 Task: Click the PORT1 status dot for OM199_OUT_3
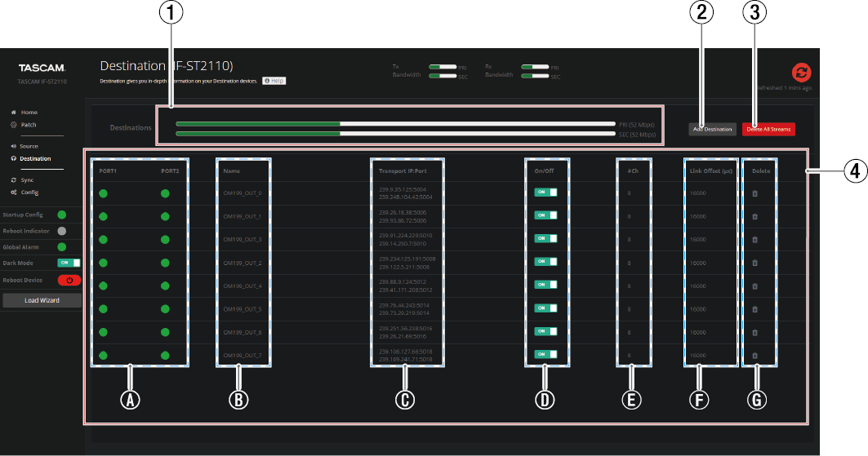(x=103, y=240)
